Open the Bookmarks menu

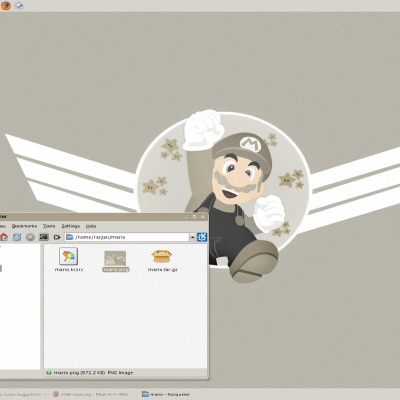pos(24,226)
